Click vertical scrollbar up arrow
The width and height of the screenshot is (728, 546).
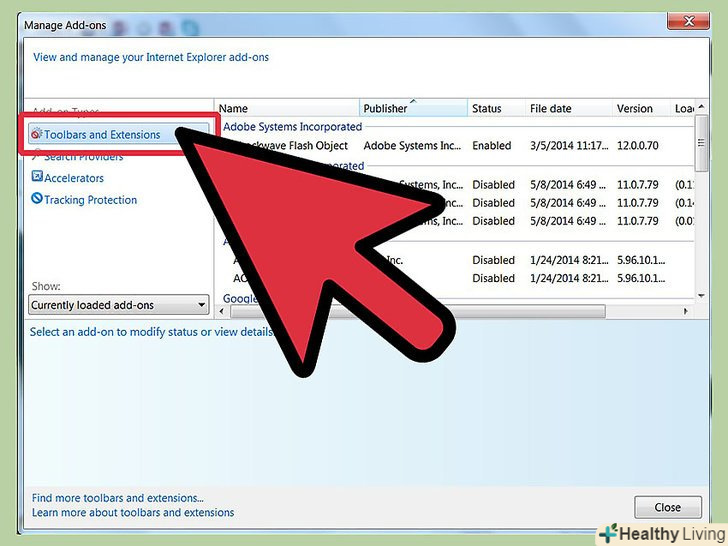click(701, 107)
